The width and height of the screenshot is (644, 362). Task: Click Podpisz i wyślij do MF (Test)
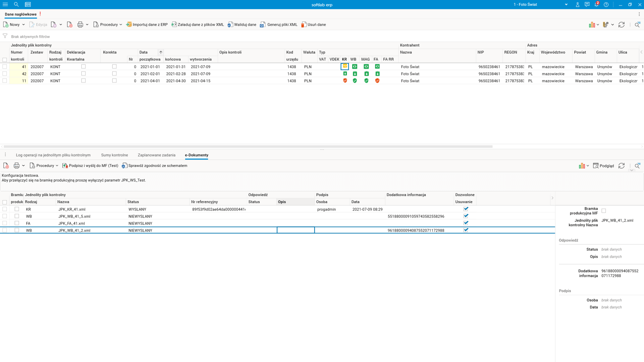tap(90, 166)
